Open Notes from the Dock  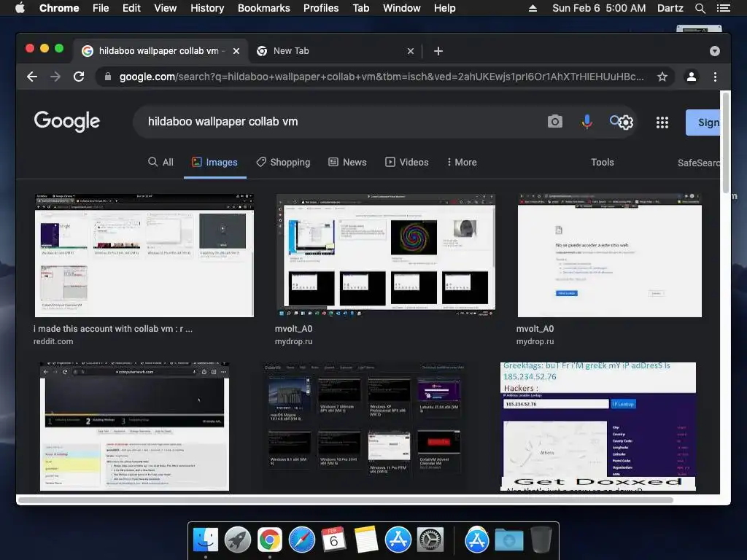coord(366,540)
